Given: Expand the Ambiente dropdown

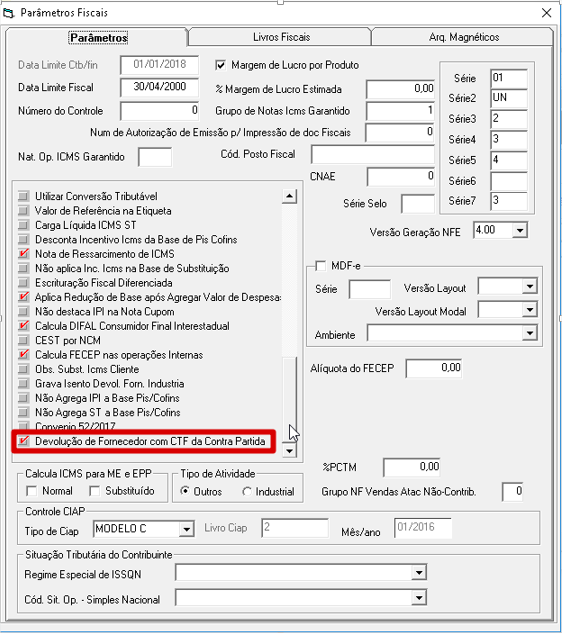Looking at the screenshot, I should click(x=530, y=333).
